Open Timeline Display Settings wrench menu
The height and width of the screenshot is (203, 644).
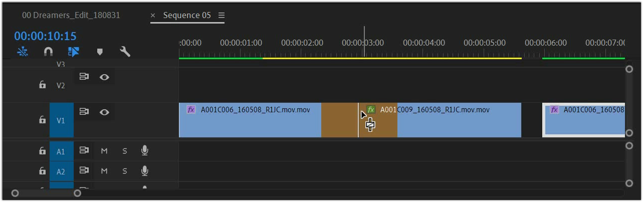pos(125,52)
